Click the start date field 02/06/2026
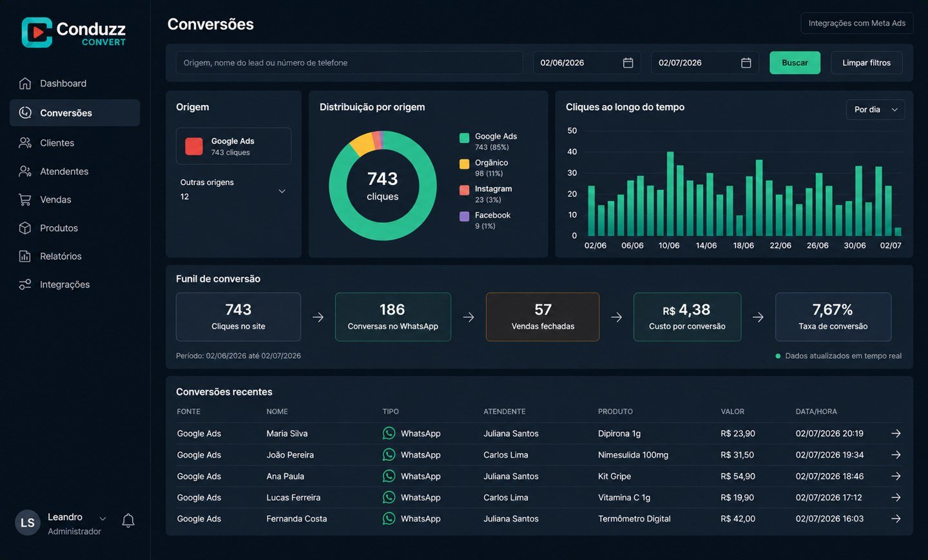 (x=586, y=63)
